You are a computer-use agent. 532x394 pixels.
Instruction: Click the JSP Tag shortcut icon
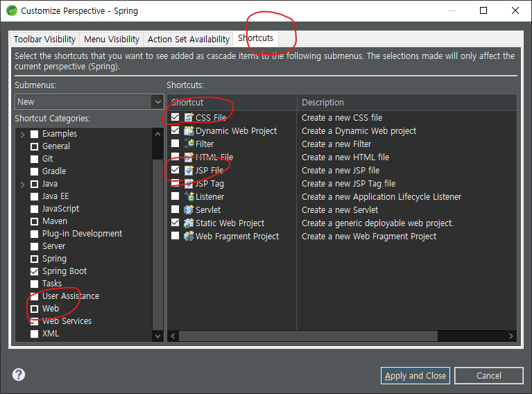coord(189,184)
